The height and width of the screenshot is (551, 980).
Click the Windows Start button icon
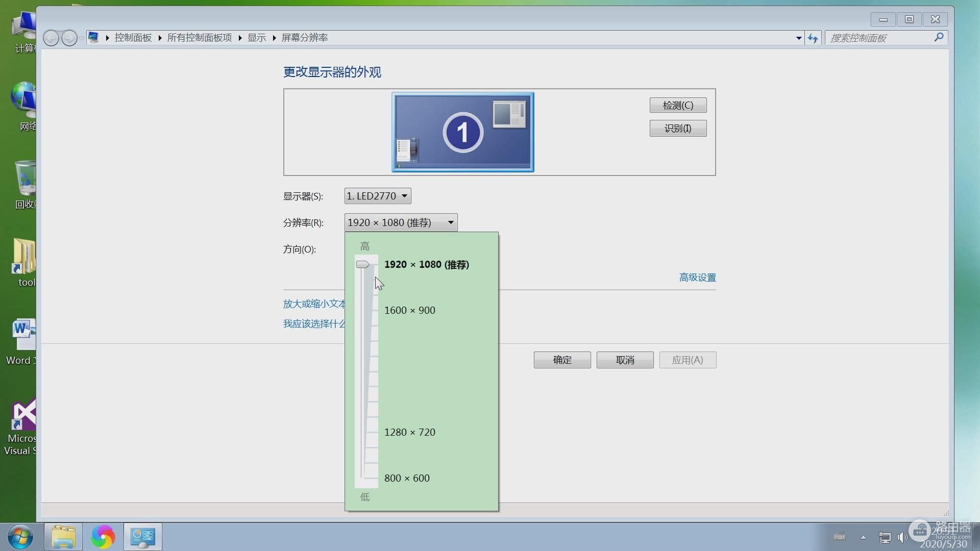18,536
